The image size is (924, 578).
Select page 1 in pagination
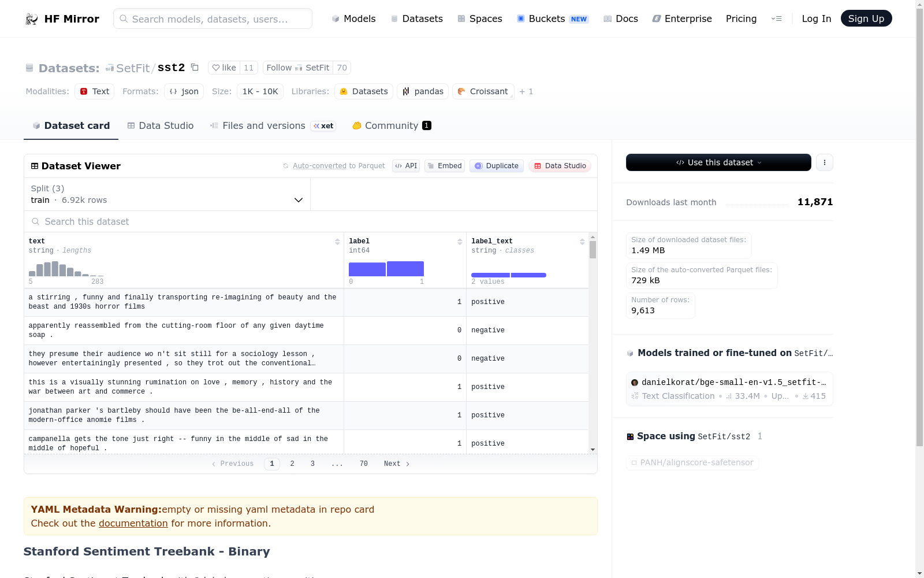(272, 464)
